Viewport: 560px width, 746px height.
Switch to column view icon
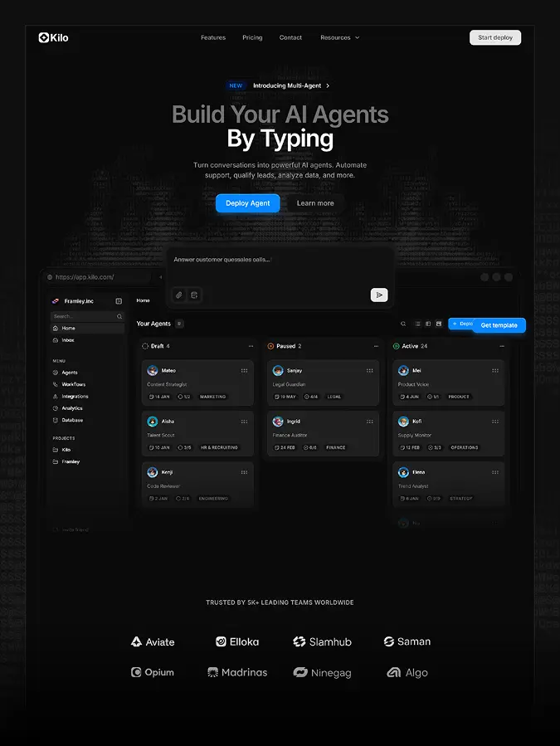pyautogui.click(x=428, y=324)
